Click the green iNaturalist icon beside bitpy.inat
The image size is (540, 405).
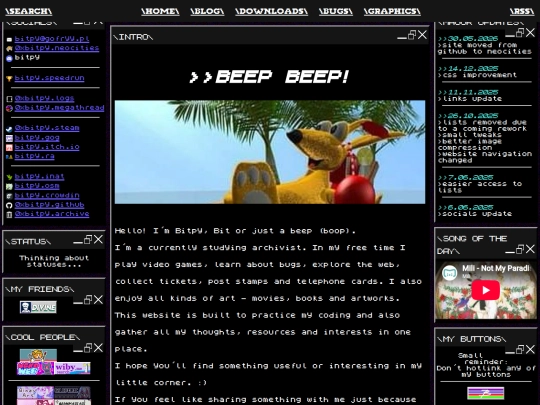(x=9, y=177)
